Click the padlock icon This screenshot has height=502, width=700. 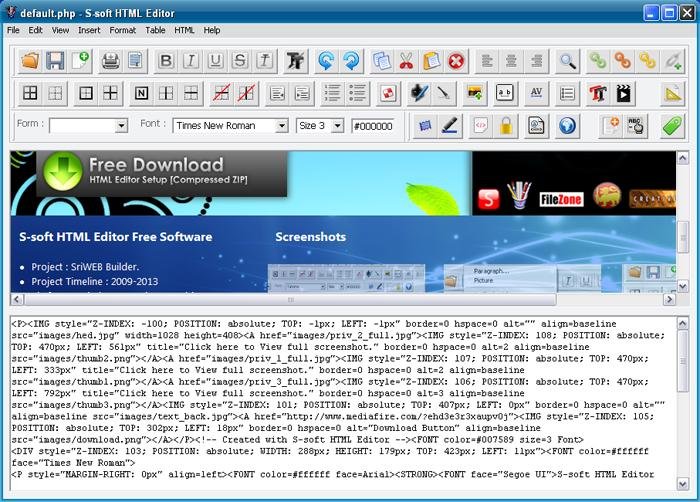coord(505,126)
